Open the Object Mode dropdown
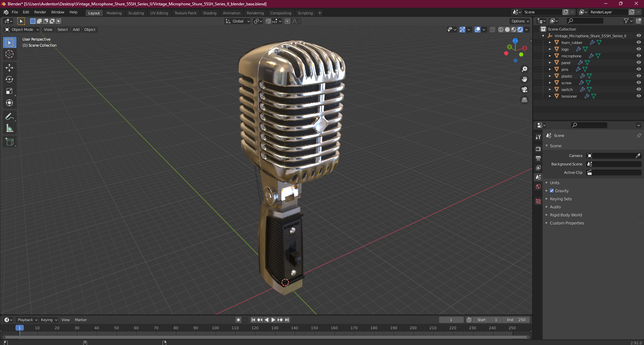Screen dimensions: 644x345 [22, 30]
